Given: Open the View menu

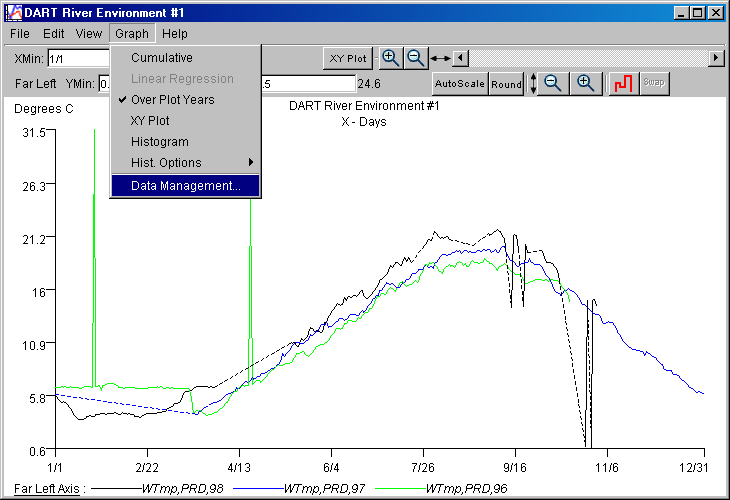Looking at the screenshot, I should [x=88, y=34].
